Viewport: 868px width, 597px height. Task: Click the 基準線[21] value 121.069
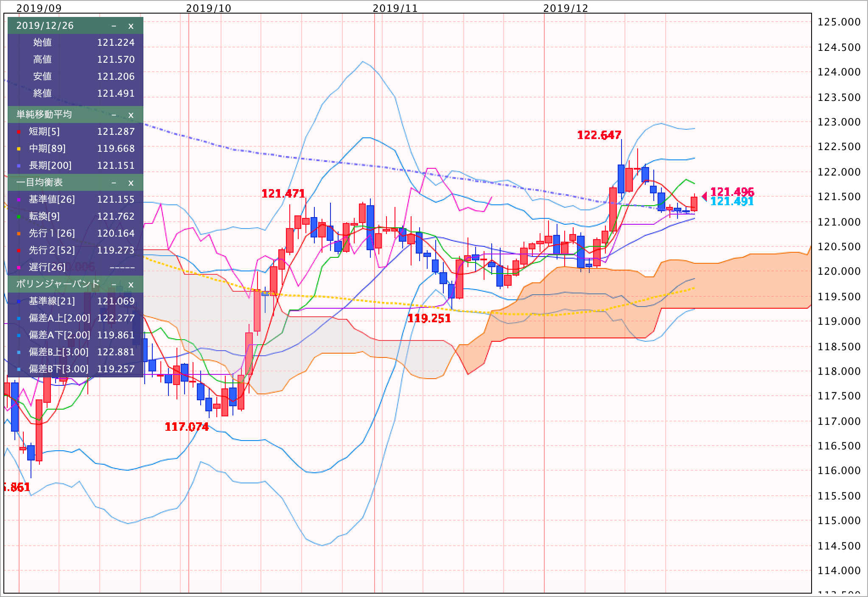[x=116, y=301]
